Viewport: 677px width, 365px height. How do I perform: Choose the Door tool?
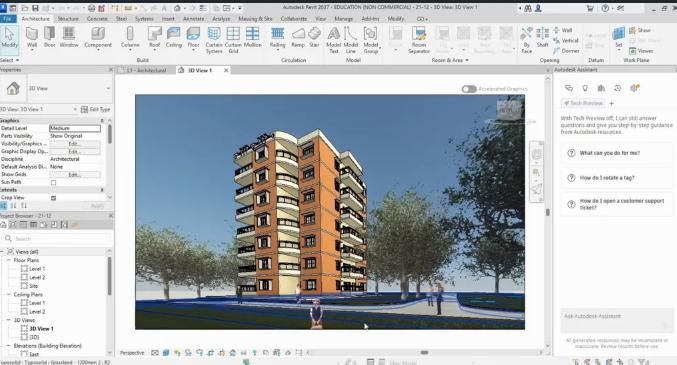(x=50, y=37)
